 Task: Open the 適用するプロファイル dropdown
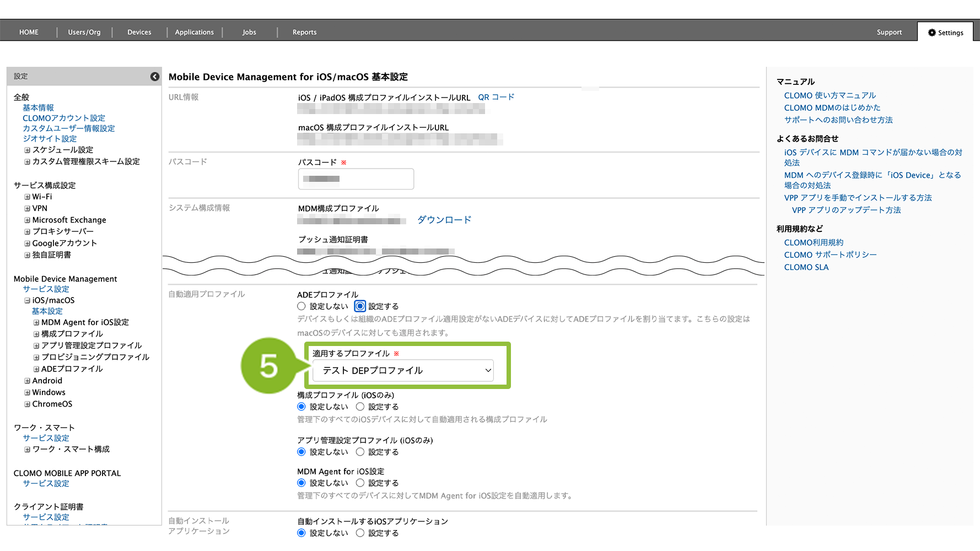click(x=403, y=370)
